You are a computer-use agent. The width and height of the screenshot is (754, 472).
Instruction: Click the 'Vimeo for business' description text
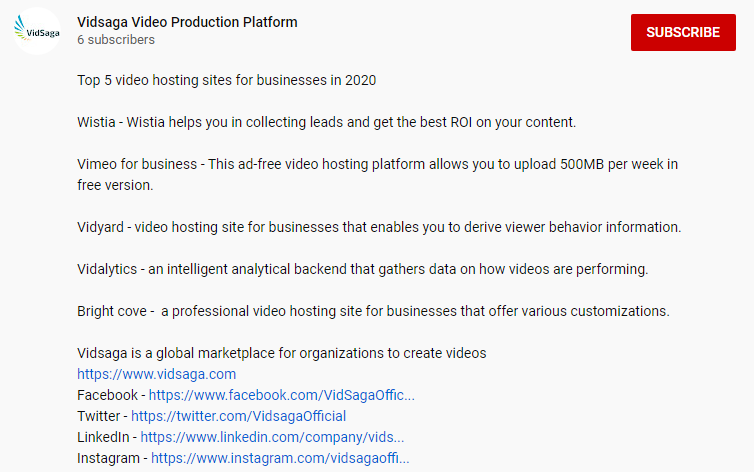[x=378, y=164]
